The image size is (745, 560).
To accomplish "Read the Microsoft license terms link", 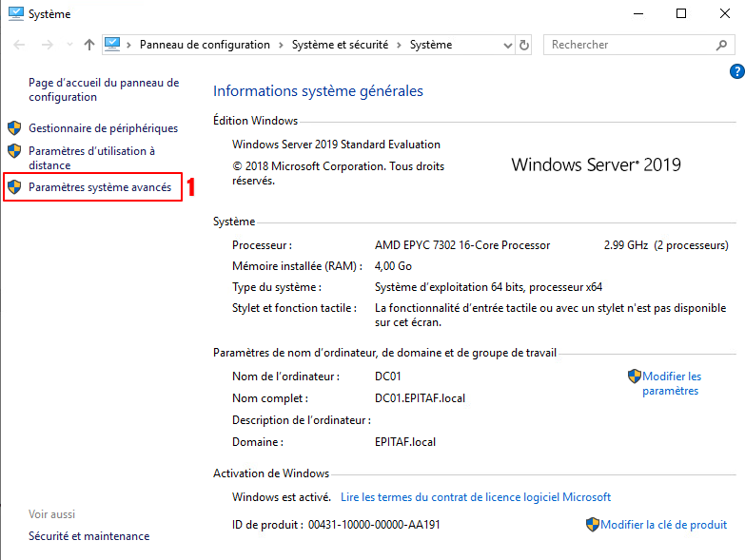I will (x=476, y=497).
